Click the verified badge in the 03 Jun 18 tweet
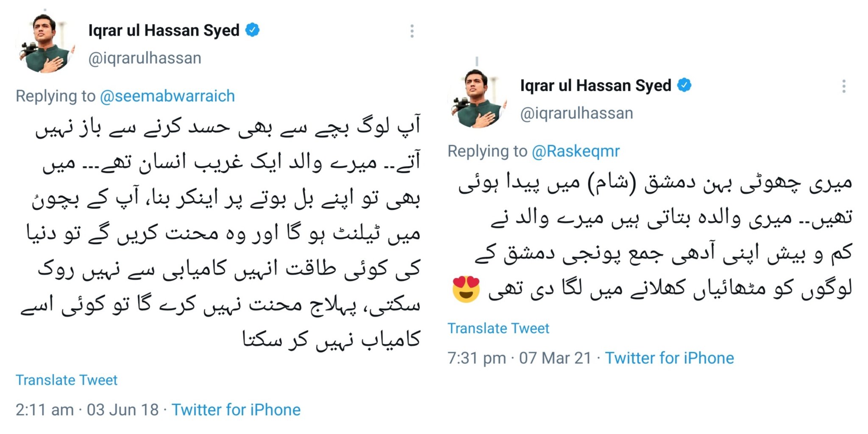Viewport: 868px width, 434px height. point(253,30)
